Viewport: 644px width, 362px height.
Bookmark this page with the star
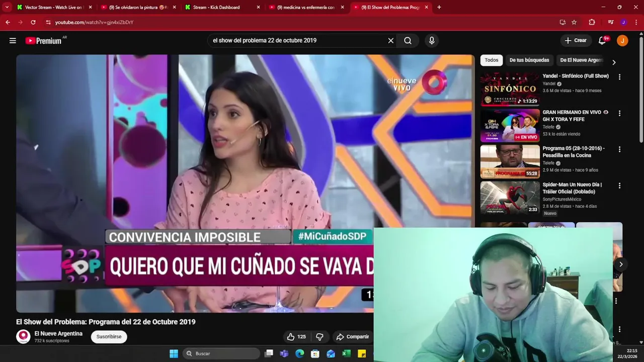[574, 22]
